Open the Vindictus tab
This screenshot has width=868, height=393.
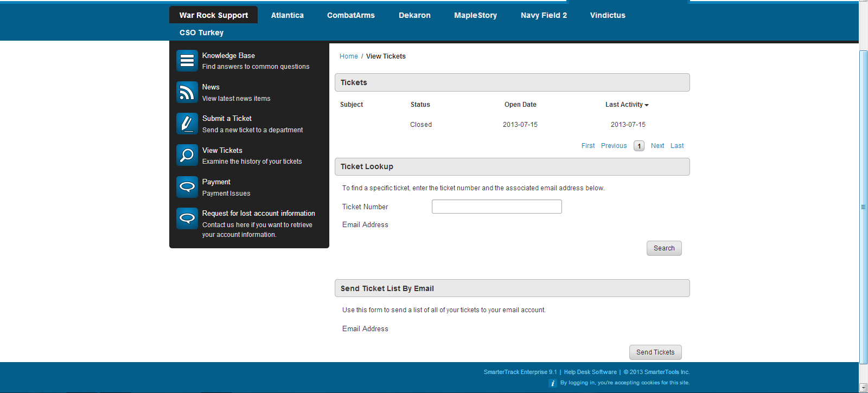(608, 15)
